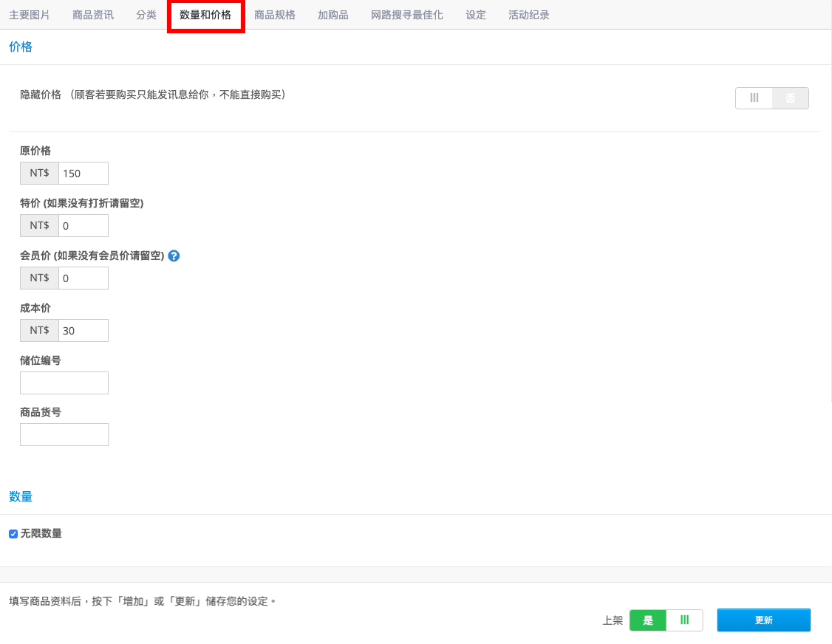Select the 分类 tab
The width and height of the screenshot is (832, 644).
[x=145, y=14]
